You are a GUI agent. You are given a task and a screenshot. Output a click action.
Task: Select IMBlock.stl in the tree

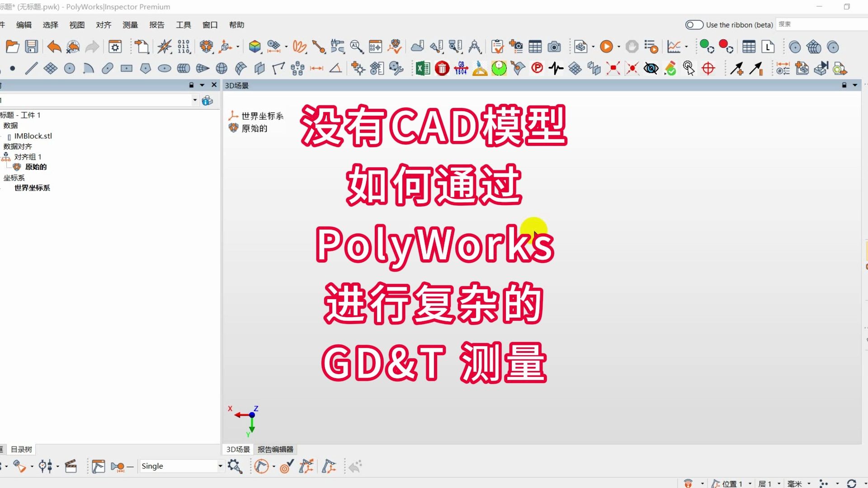(33, 136)
